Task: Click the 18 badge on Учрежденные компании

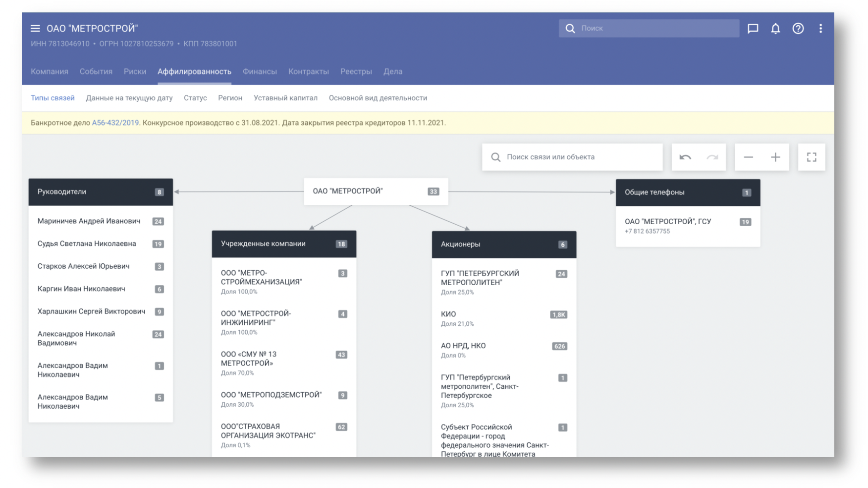Action: tap(341, 244)
